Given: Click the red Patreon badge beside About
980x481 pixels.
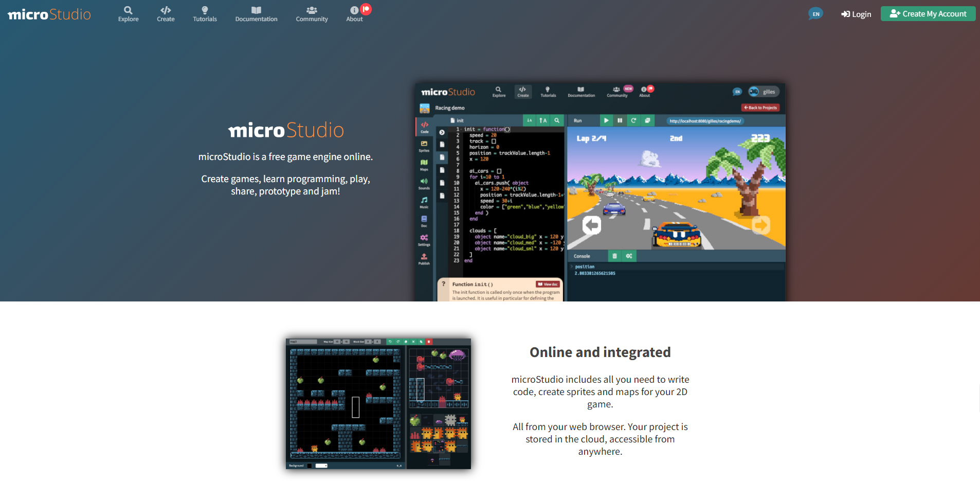Looking at the screenshot, I should (366, 9).
